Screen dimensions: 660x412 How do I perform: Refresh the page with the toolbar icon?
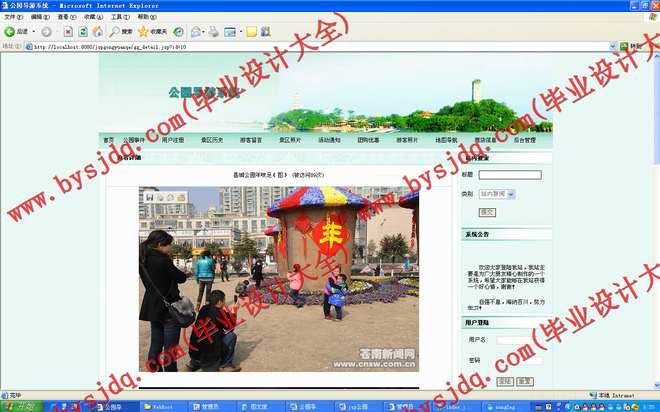pos(82,32)
